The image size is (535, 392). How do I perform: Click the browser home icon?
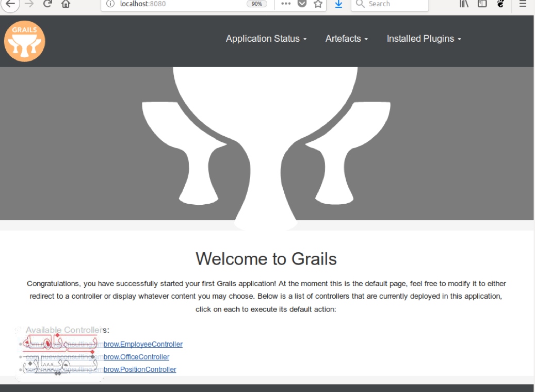click(66, 4)
